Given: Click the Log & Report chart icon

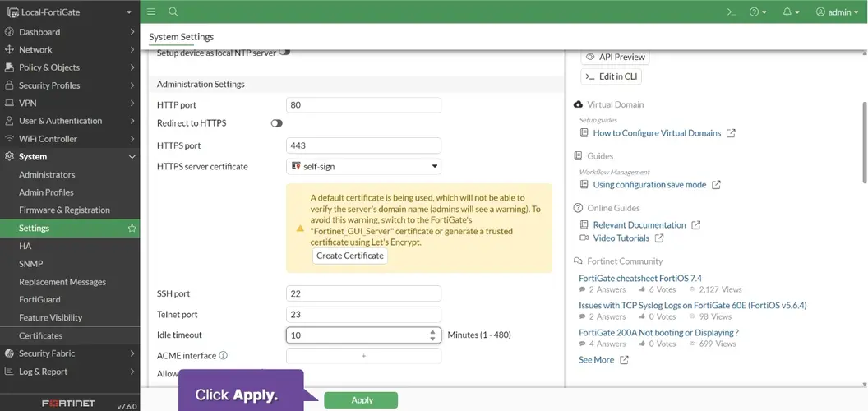Looking at the screenshot, I should point(9,371).
